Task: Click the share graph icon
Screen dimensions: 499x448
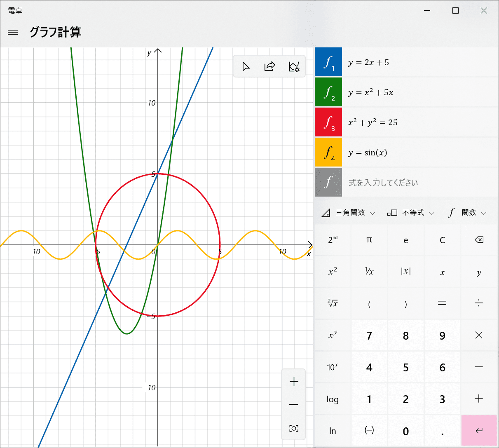Action: (269, 66)
